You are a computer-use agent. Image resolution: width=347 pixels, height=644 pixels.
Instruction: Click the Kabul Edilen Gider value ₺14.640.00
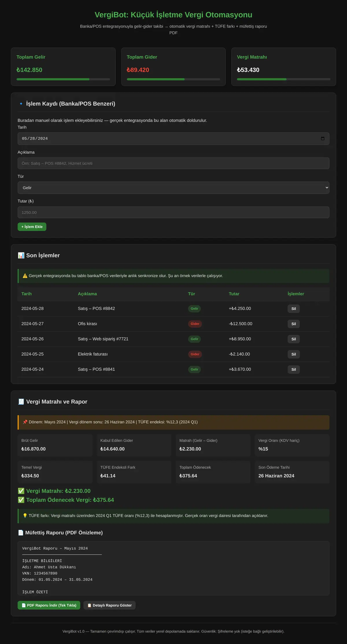pyautogui.click(x=112, y=449)
